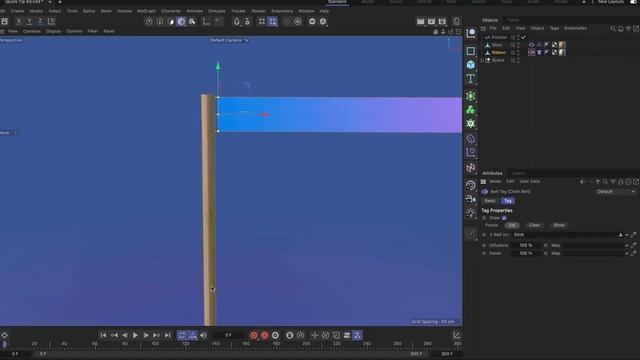Toggle autokeying red button
Viewport: 640px width, 360px height.
(264, 335)
